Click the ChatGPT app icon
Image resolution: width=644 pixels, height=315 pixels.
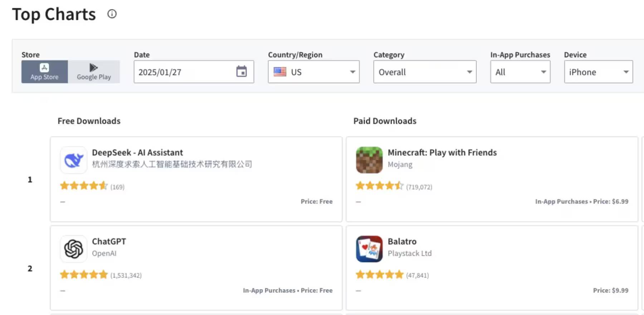[x=73, y=249]
